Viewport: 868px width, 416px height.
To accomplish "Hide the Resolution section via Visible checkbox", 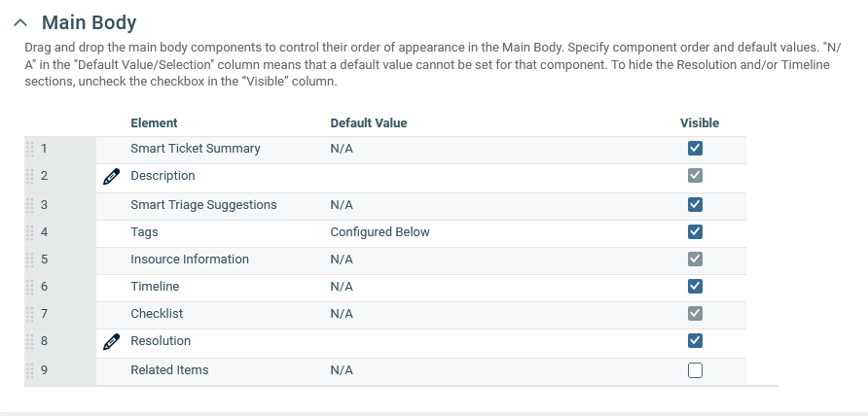I will coord(695,341).
